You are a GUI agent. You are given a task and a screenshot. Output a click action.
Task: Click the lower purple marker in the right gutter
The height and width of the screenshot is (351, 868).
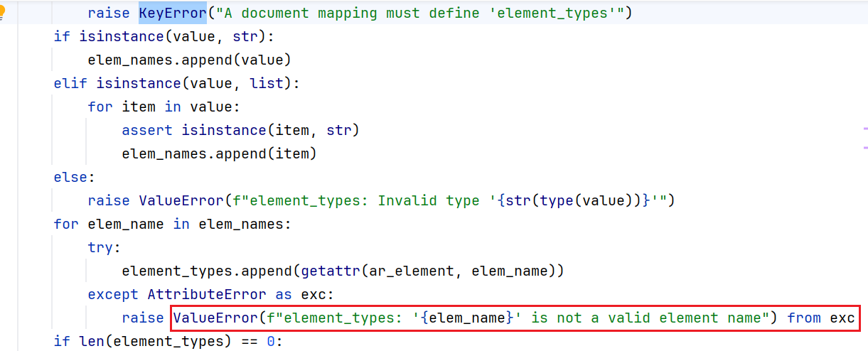point(865,147)
